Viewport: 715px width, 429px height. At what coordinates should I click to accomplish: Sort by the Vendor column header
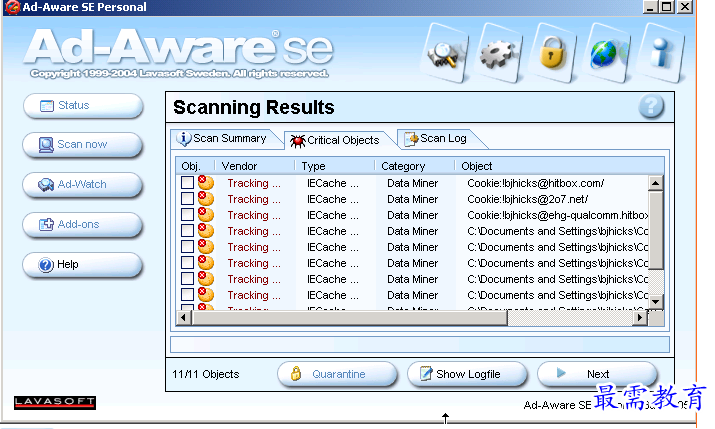254,166
